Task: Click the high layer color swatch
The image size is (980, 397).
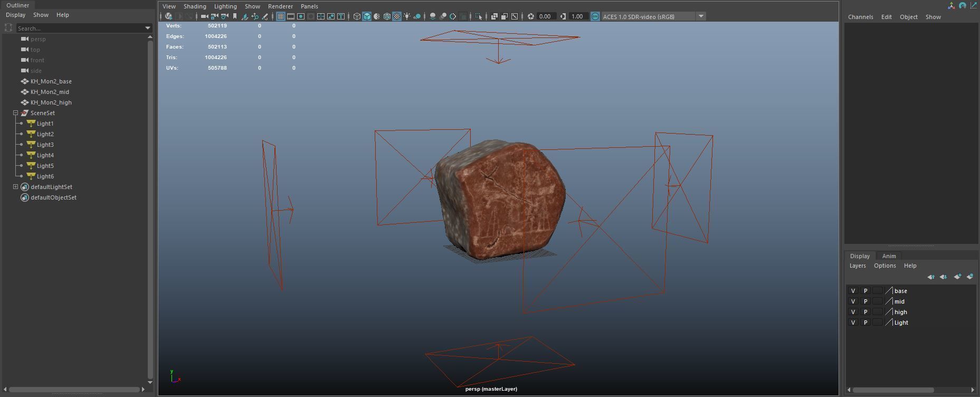Action: point(889,312)
